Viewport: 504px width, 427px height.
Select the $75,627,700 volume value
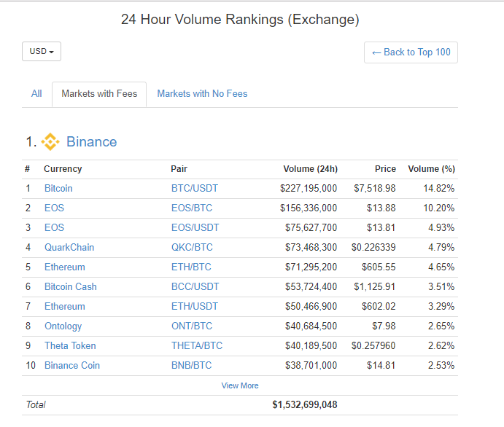311,227
